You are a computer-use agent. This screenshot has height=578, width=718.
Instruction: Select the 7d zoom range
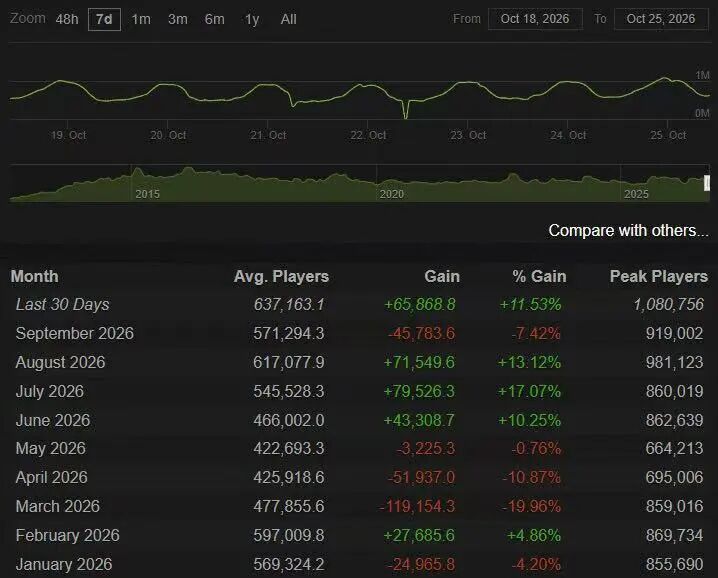point(104,19)
